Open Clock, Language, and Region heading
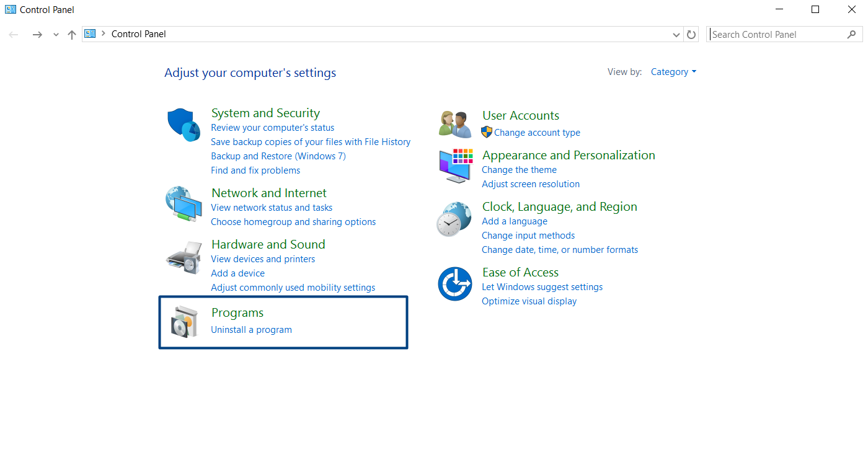868x455 pixels. (560, 206)
